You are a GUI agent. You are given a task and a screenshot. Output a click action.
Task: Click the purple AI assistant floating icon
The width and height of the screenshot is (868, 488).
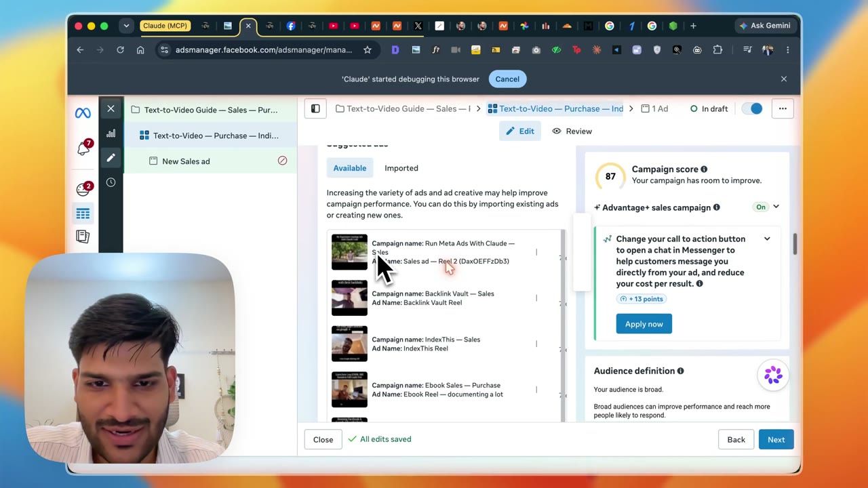click(x=773, y=374)
